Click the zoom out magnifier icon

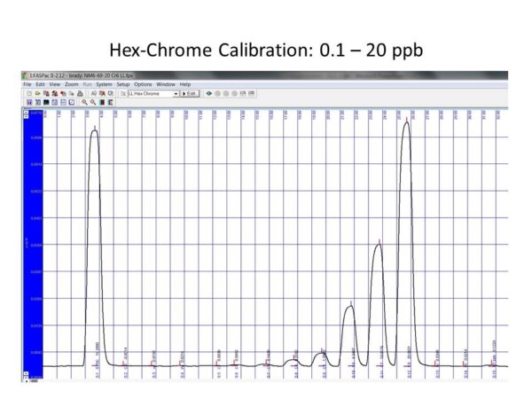point(92,102)
